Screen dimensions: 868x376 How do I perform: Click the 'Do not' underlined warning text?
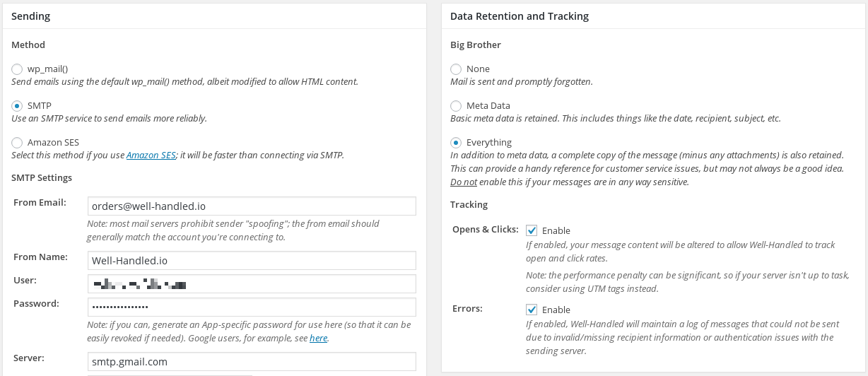click(x=464, y=182)
